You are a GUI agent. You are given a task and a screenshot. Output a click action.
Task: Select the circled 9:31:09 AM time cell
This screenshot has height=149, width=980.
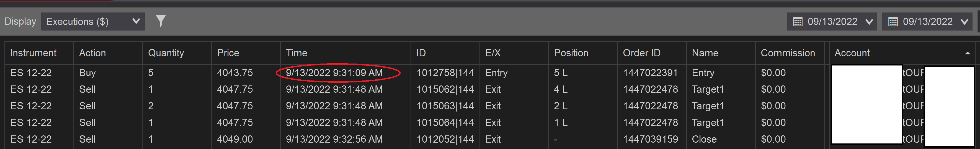[x=334, y=73]
